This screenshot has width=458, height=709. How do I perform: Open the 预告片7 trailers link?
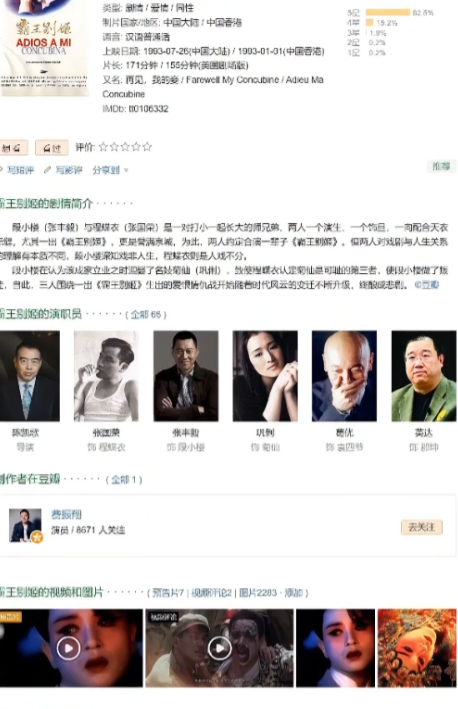pos(168,592)
